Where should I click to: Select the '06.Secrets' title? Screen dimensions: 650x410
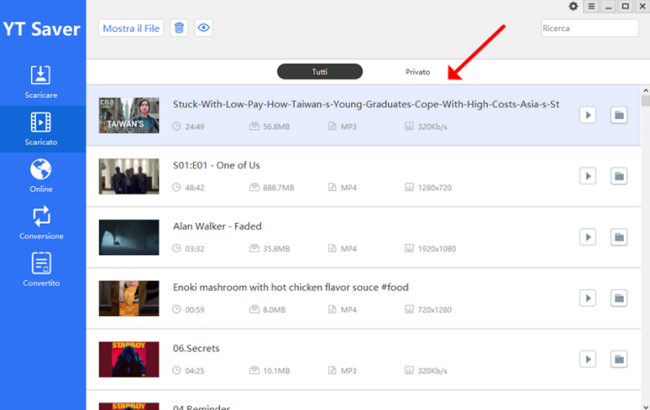pyautogui.click(x=196, y=348)
